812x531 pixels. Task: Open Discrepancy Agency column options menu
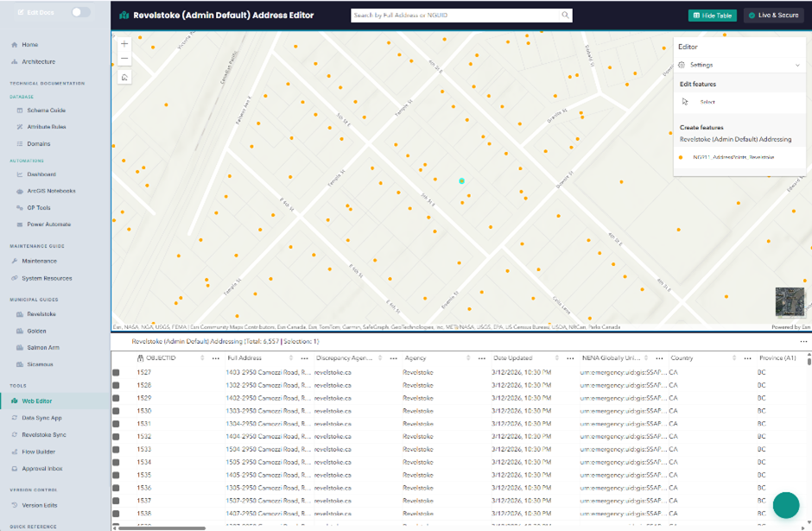click(393, 358)
